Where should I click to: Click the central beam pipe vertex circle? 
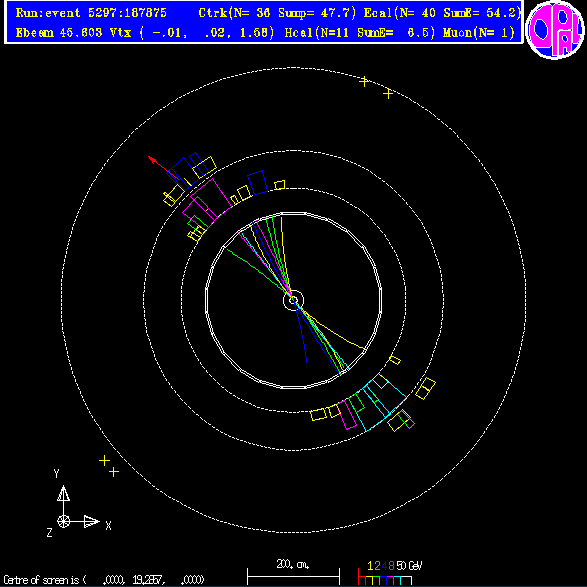(x=293, y=300)
